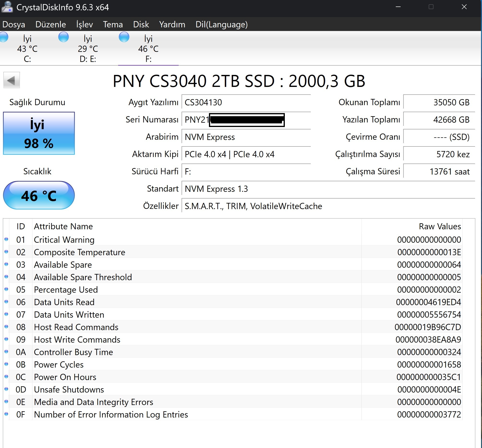Click the İyi 98 % health status button
This screenshot has width=482, height=448.
click(x=39, y=133)
